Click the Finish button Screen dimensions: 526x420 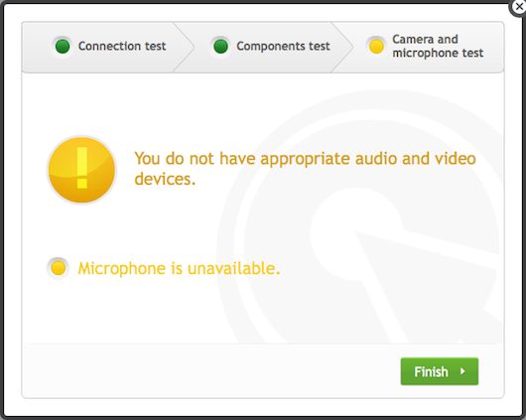pyautogui.click(x=440, y=371)
